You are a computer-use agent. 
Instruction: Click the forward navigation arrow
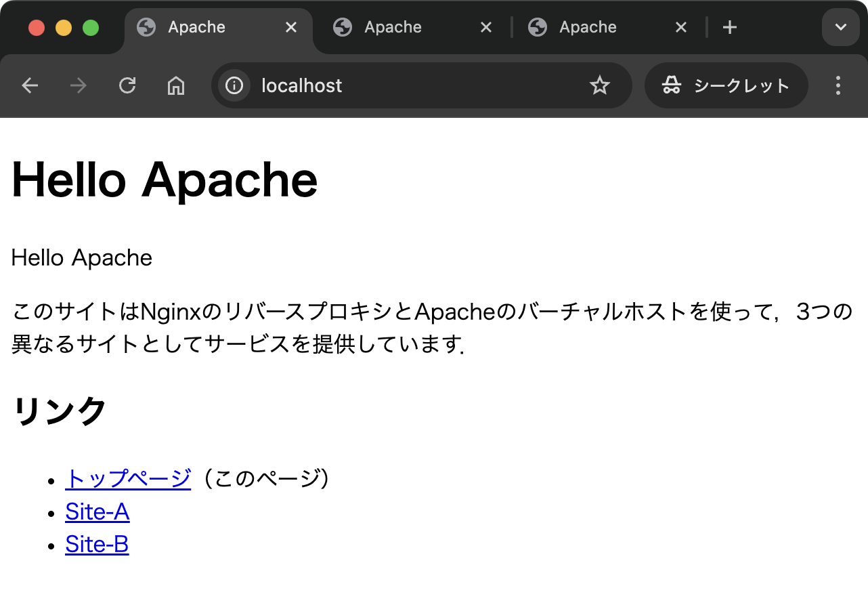pyautogui.click(x=79, y=85)
